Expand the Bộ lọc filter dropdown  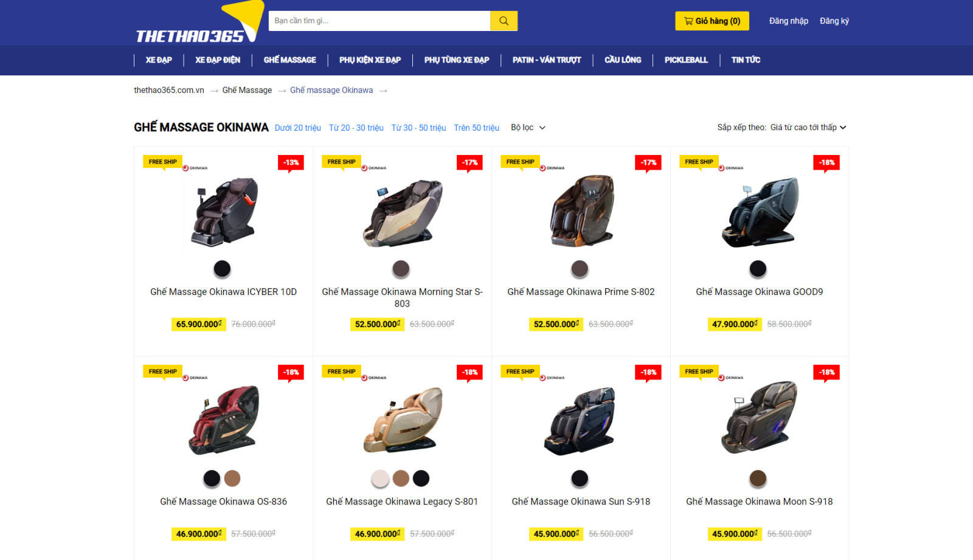coord(528,128)
